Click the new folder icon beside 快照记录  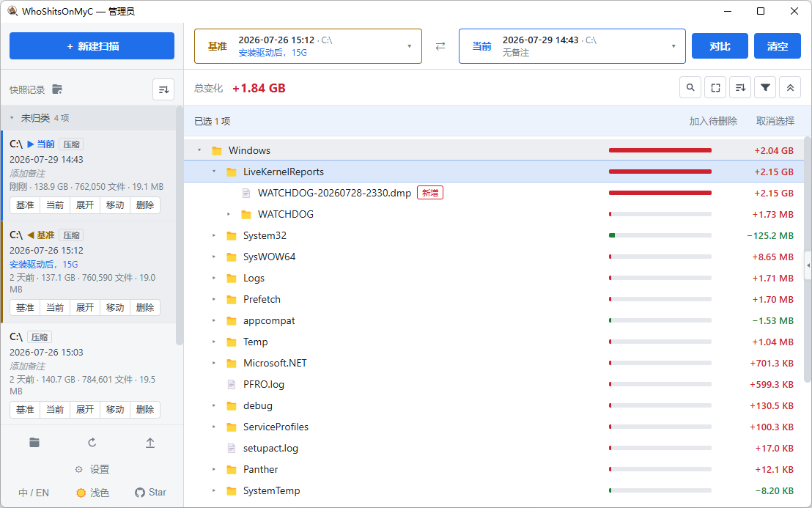(57, 89)
